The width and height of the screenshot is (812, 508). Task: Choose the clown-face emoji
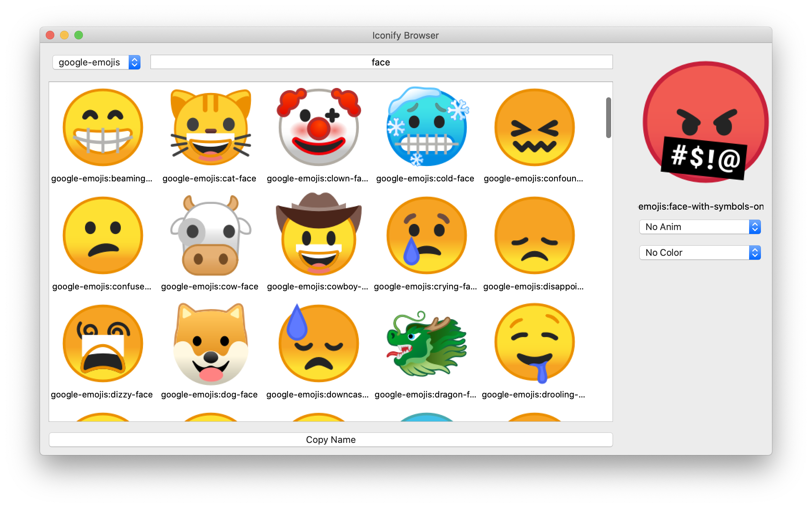point(318,127)
